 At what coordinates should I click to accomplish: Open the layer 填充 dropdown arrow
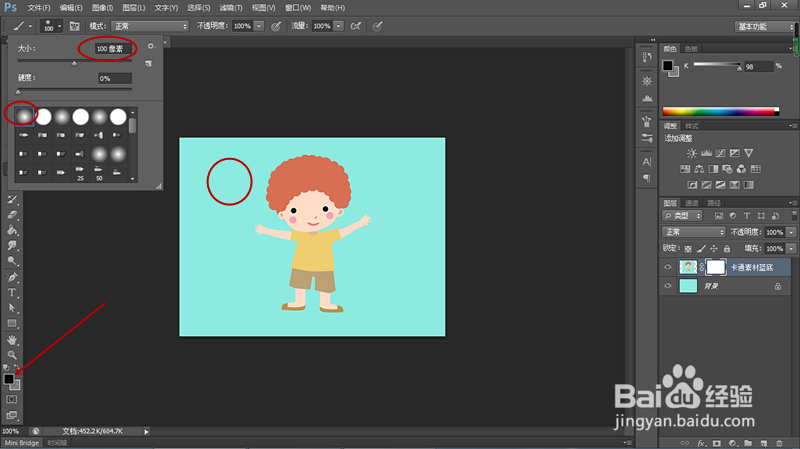[791, 248]
